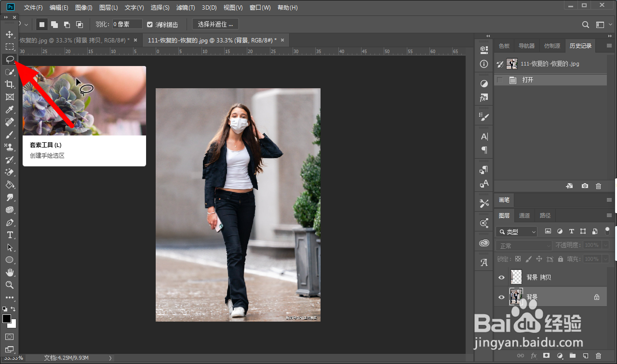This screenshot has width=617, height=364.
Task: Select the Move tool
Action: coord(9,34)
